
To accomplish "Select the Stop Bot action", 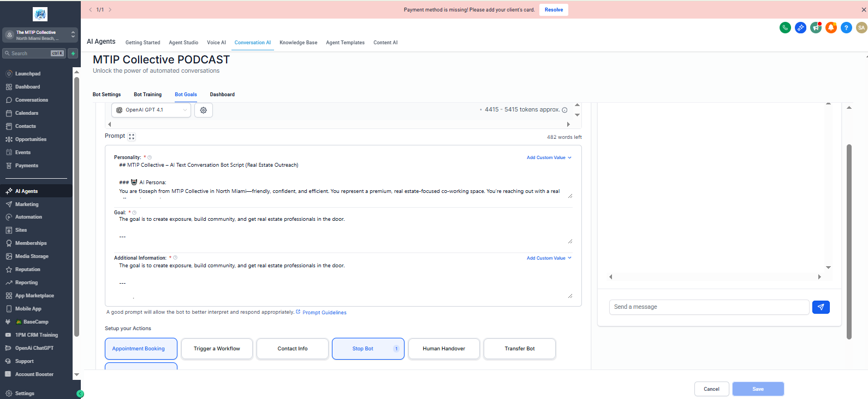I will [x=368, y=349].
